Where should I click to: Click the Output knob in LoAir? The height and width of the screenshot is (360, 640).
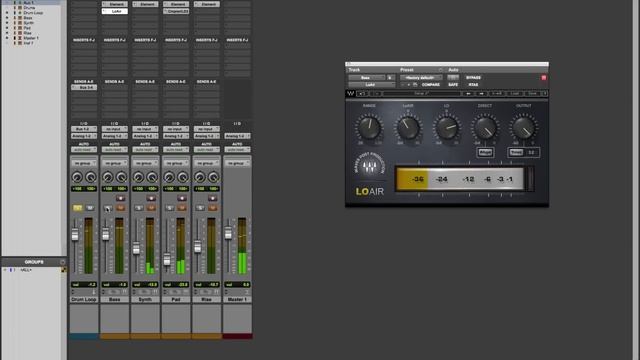[x=524, y=128]
